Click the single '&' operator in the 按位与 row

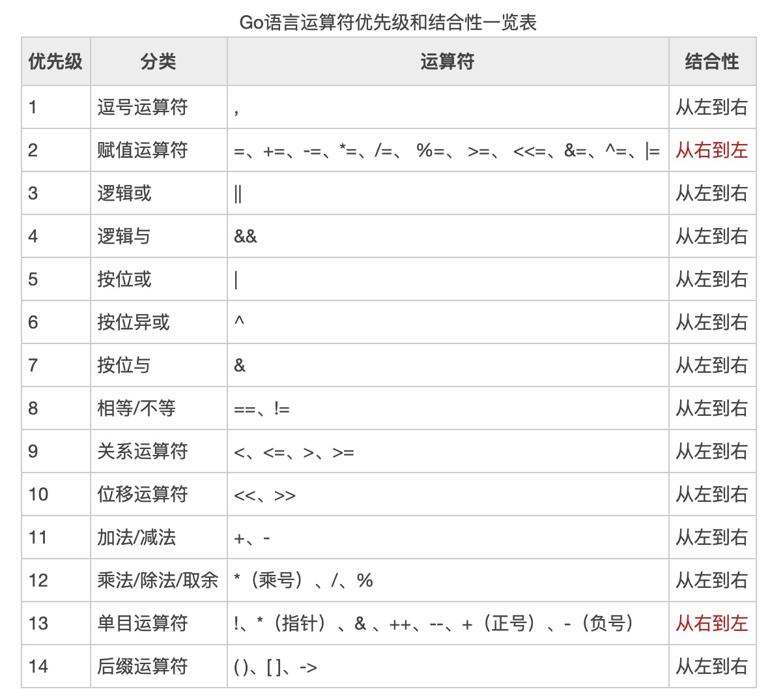click(x=240, y=366)
